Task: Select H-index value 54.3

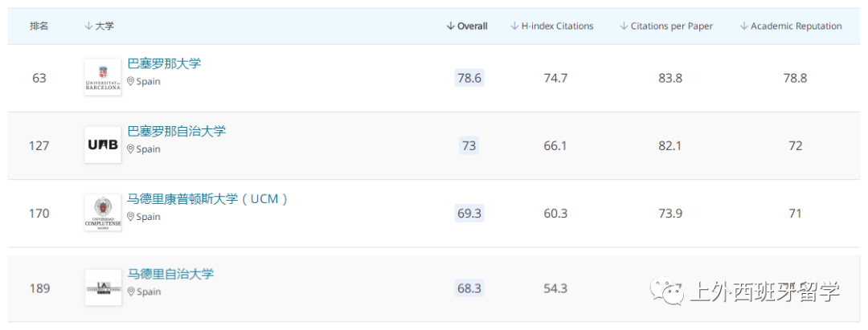Action: point(555,288)
